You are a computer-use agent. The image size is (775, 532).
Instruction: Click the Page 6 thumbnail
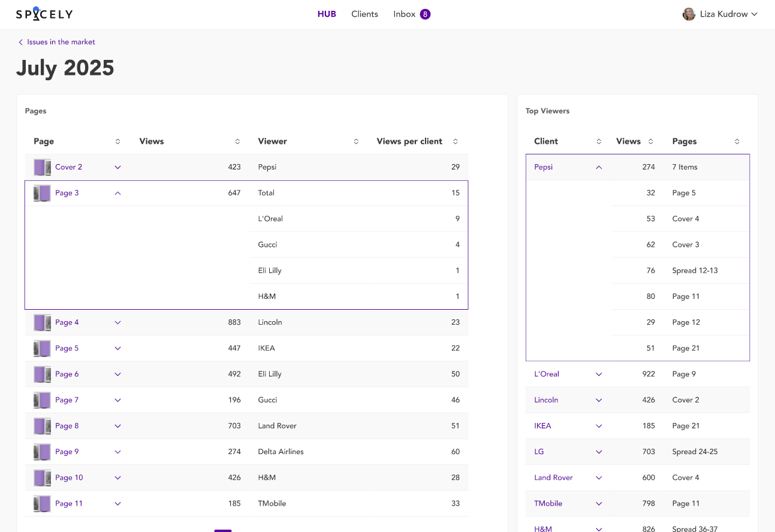[x=42, y=374]
